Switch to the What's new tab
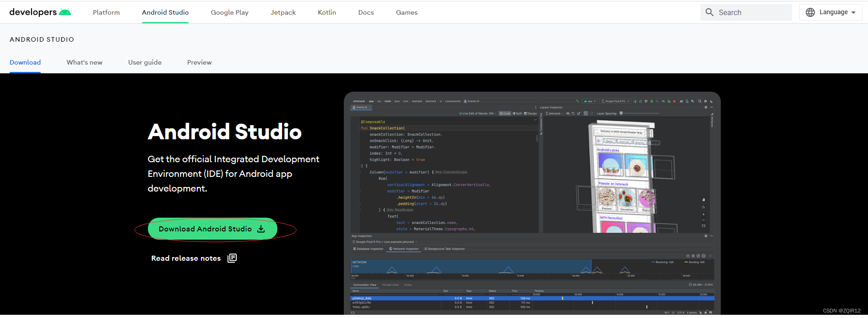Image resolution: width=868 pixels, height=318 pixels. pyautogui.click(x=85, y=62)
